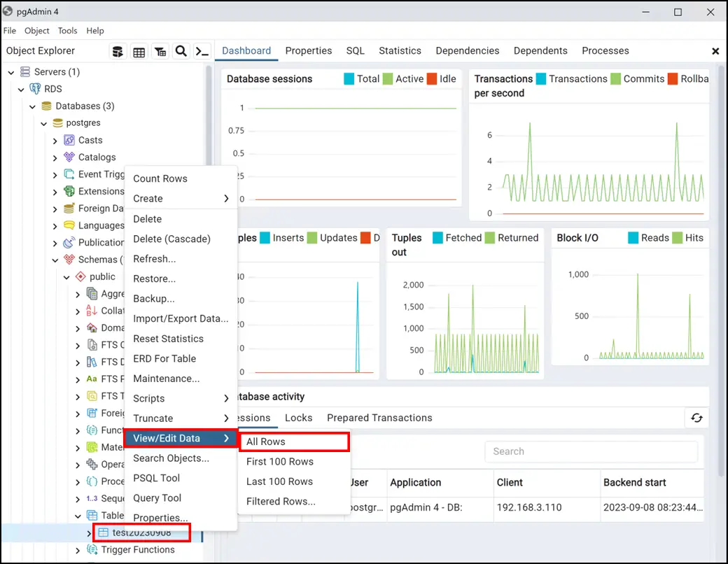
Task: Click the Servers group icon
Action: tap(25, 72)
